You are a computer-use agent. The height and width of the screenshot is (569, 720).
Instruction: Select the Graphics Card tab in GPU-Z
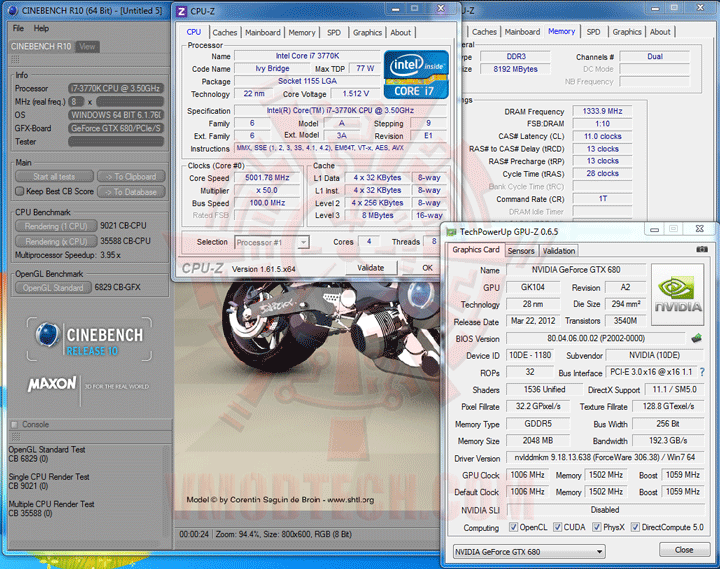point(476,249)
